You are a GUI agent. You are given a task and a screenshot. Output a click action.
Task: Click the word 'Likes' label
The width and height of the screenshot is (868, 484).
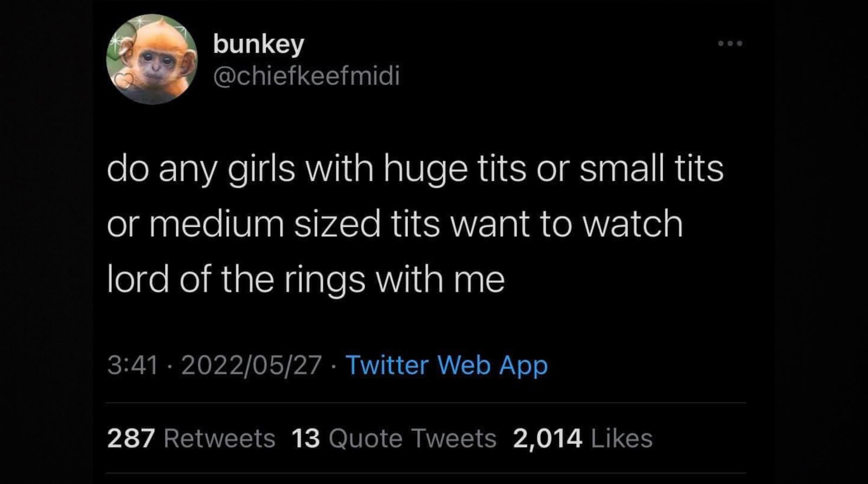[621, 438]
